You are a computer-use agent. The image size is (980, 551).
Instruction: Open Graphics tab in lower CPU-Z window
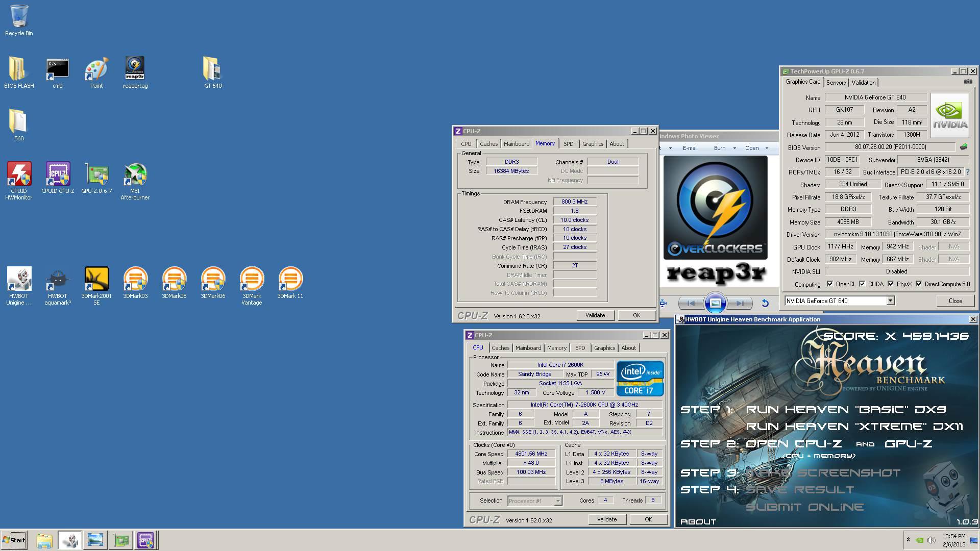(604, 348)
